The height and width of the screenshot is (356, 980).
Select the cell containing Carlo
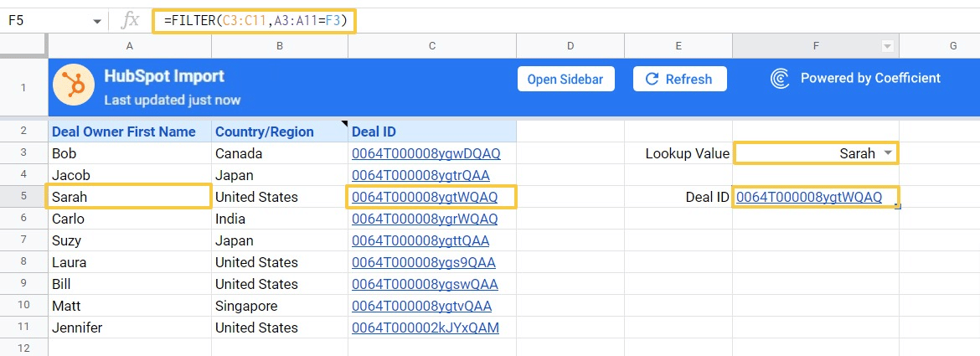click(x=129, y=219)
